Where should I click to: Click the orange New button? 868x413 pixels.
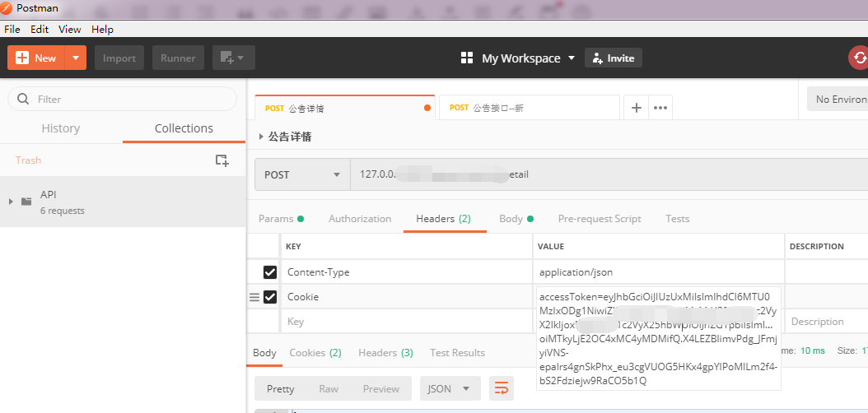(36, 58)
